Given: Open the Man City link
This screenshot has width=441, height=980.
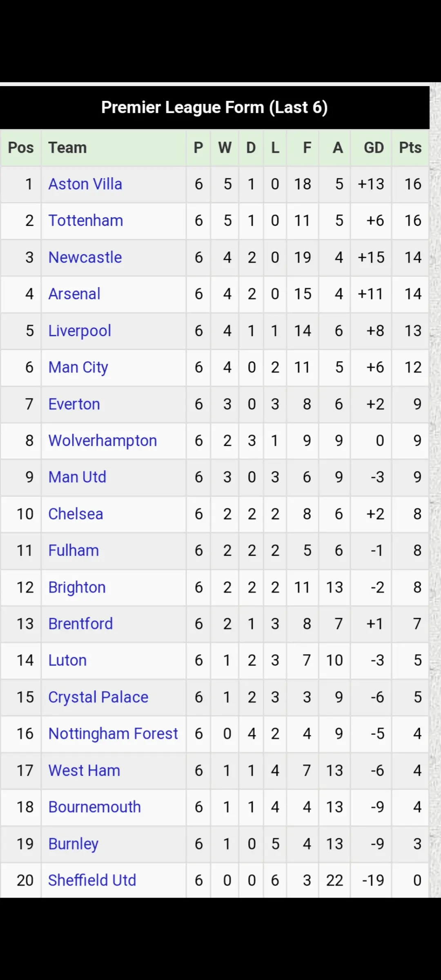Looking at the screenshot, I should click(x=78, y=367).
